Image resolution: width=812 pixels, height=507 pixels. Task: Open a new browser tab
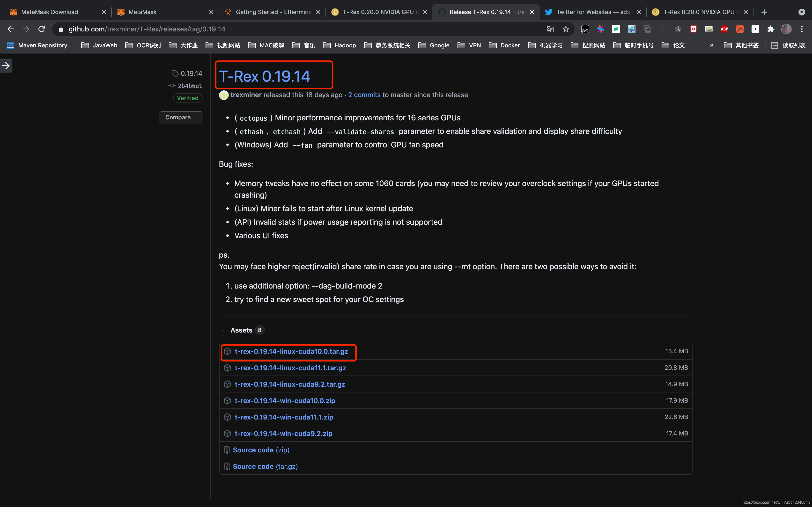coord(764,12)
